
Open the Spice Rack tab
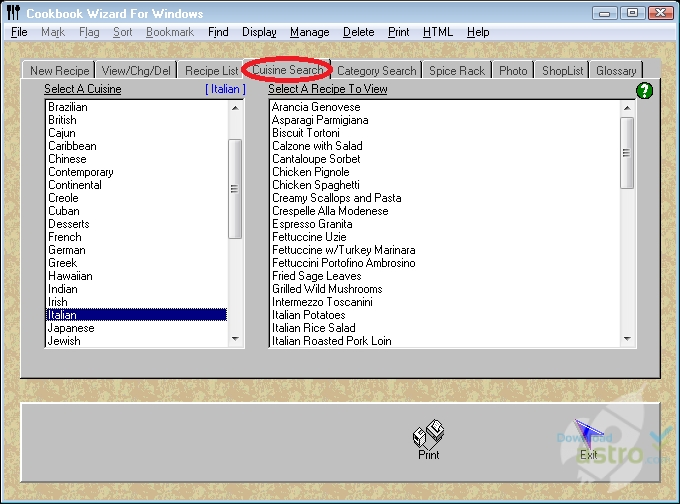click(x=457, y=70)
